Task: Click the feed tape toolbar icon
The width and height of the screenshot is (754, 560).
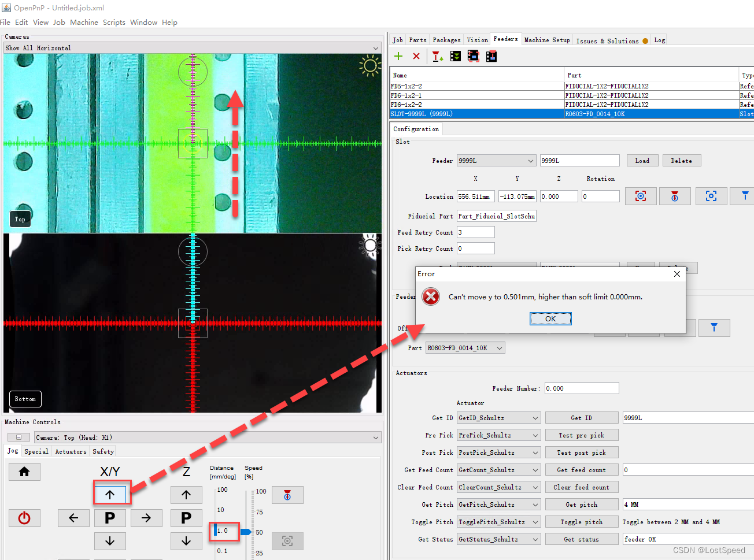Action: [x=456, y=56]
